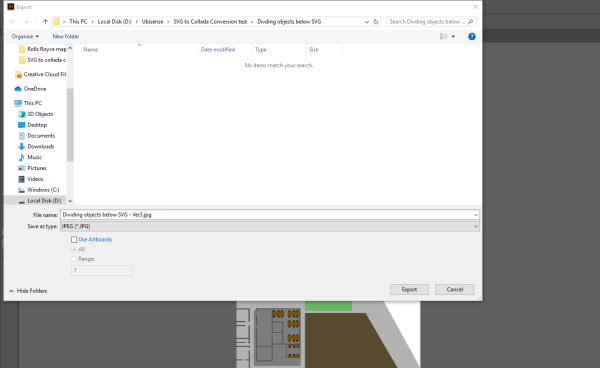Collapse with Hide Folders

(28, 291)
